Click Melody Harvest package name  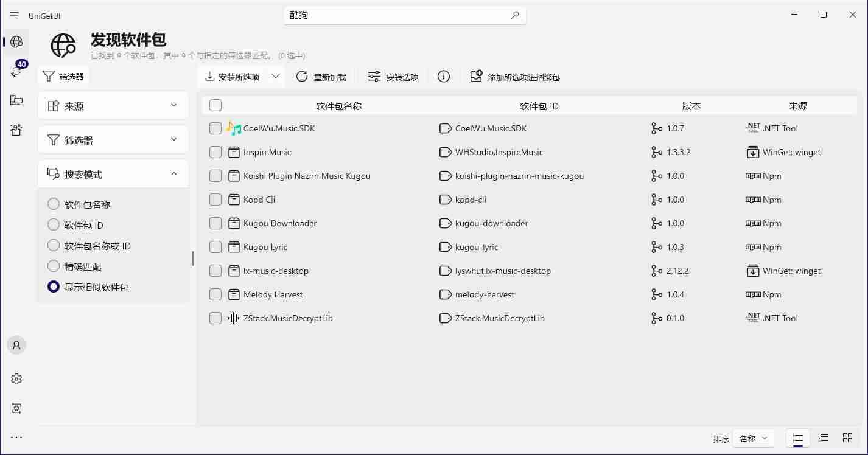tap(273, 294)
